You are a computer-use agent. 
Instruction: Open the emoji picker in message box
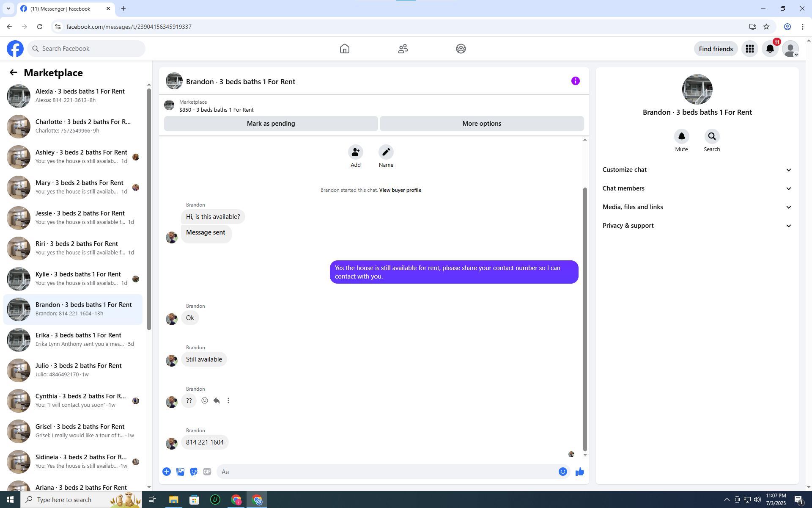562,472
